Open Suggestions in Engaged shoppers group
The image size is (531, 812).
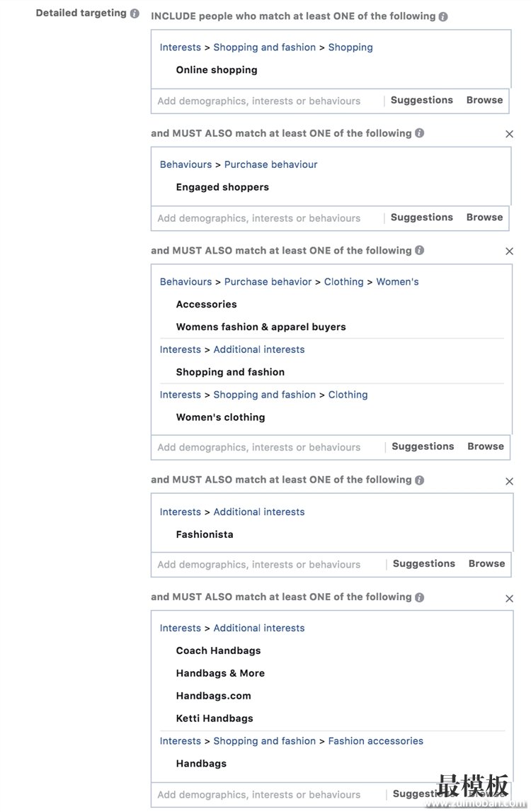422,217
